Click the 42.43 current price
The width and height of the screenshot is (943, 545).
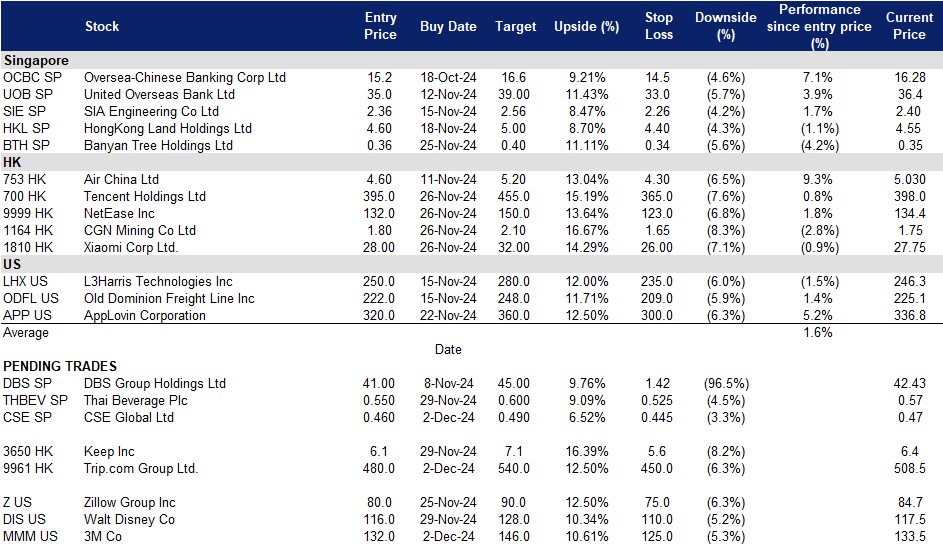[x=909, y=384]
